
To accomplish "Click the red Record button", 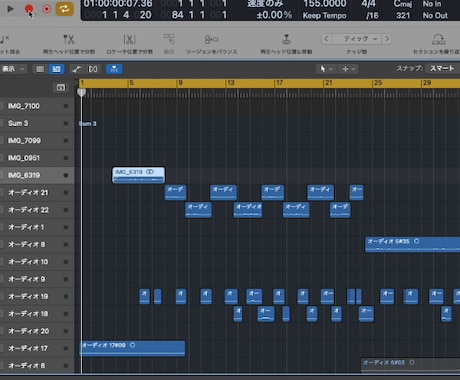I will (x=29, y=9).
